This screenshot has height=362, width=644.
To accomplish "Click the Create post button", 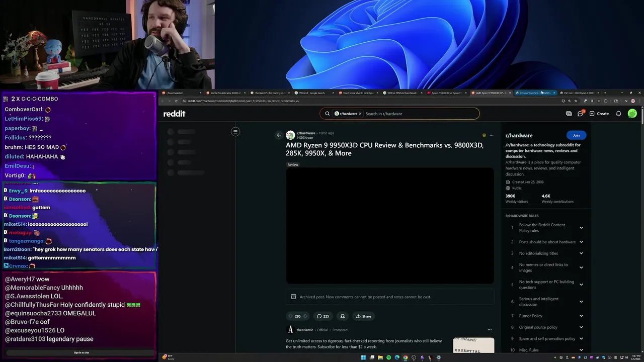I will [599, 114].
